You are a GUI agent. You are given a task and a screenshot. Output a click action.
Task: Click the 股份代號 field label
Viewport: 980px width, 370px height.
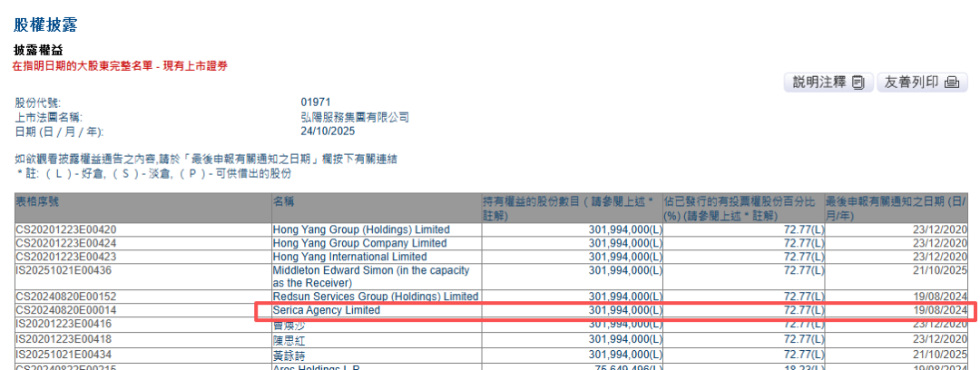click(39, 102)
